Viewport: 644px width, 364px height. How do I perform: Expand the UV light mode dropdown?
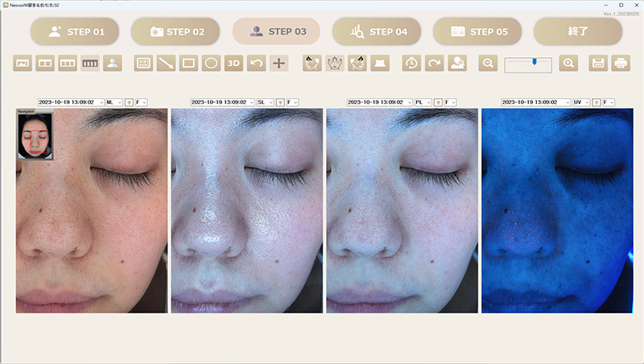581,102
